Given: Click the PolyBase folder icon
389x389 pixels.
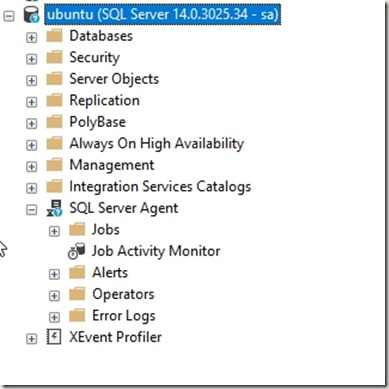Looking at the screenshot, I should pyautogui.click(x=54, y=122).
